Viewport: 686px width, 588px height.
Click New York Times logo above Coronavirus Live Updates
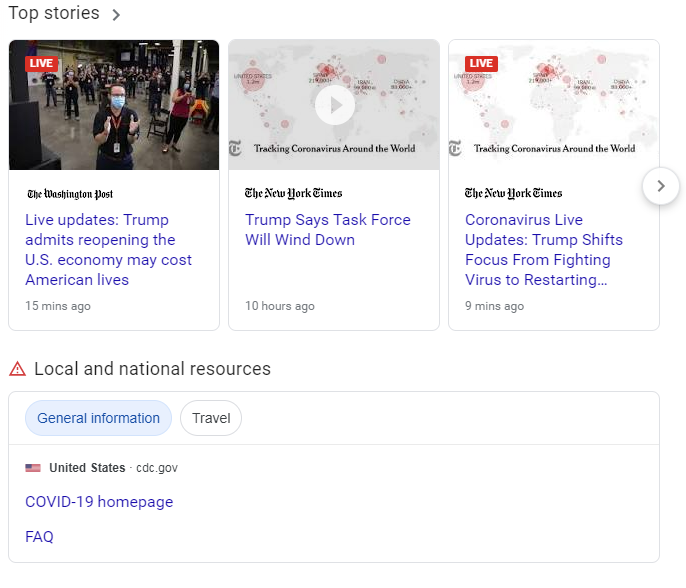point(514,193)
